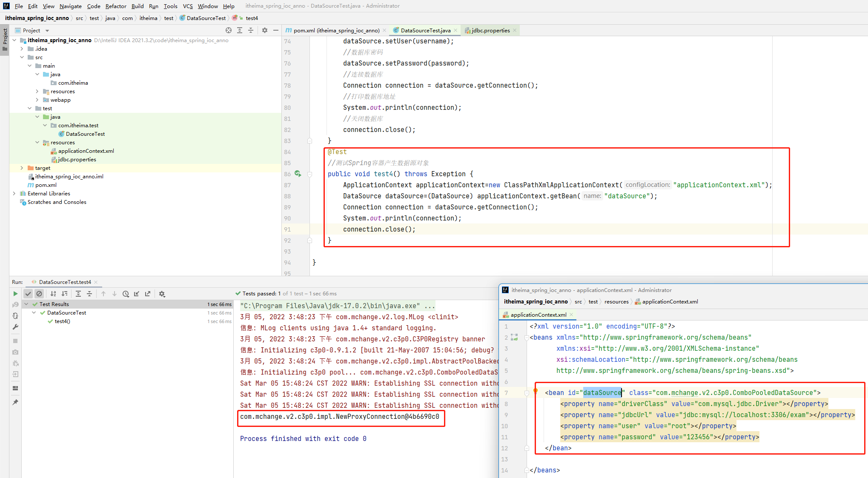Screen dimensions: 868x478
Task: Click the camera dump threads icon
Action: click(x=15, y=352)
